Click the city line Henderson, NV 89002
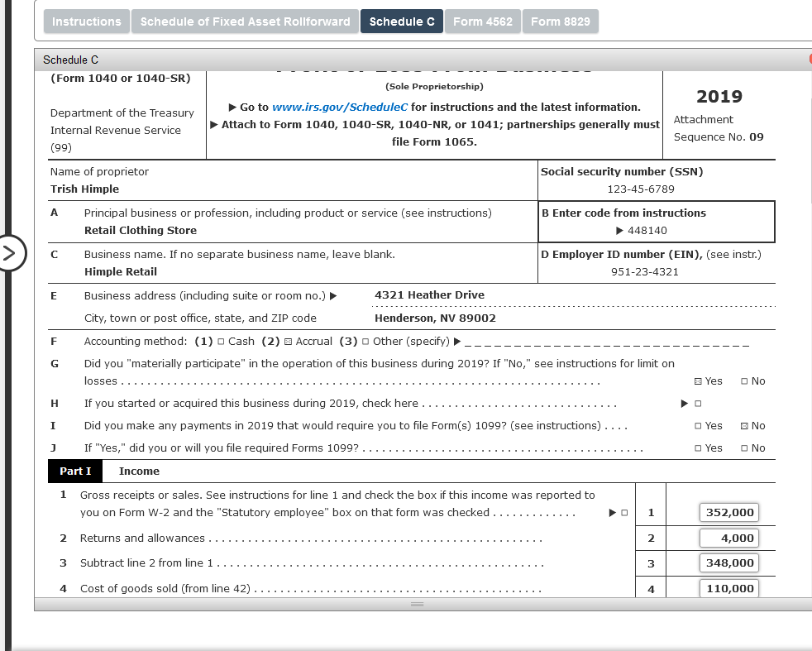 435,318
